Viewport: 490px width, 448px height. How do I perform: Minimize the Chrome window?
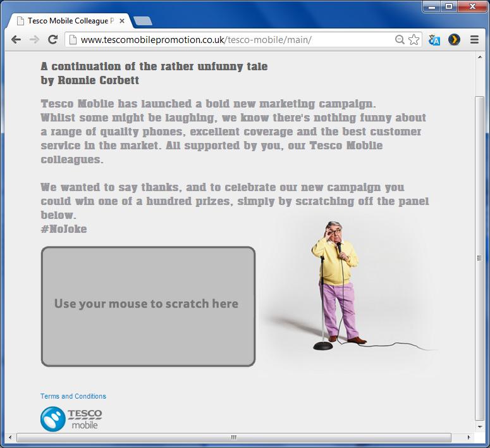(x=432, y=7)
